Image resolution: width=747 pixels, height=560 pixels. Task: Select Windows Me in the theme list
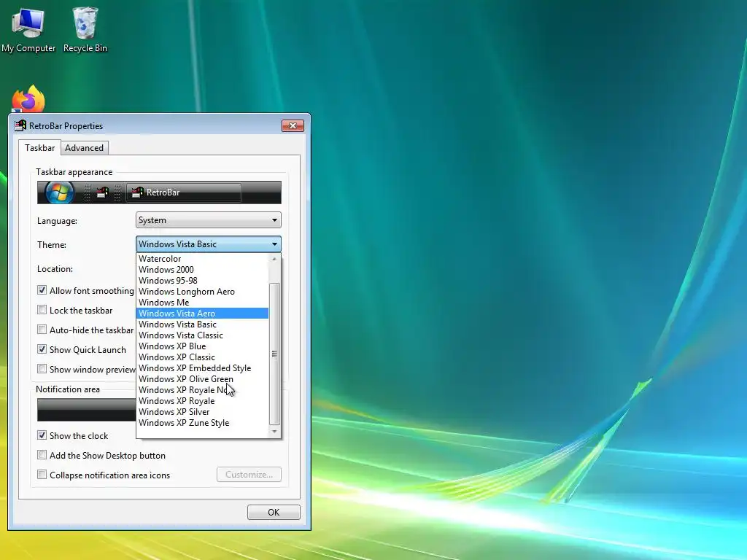203,303
